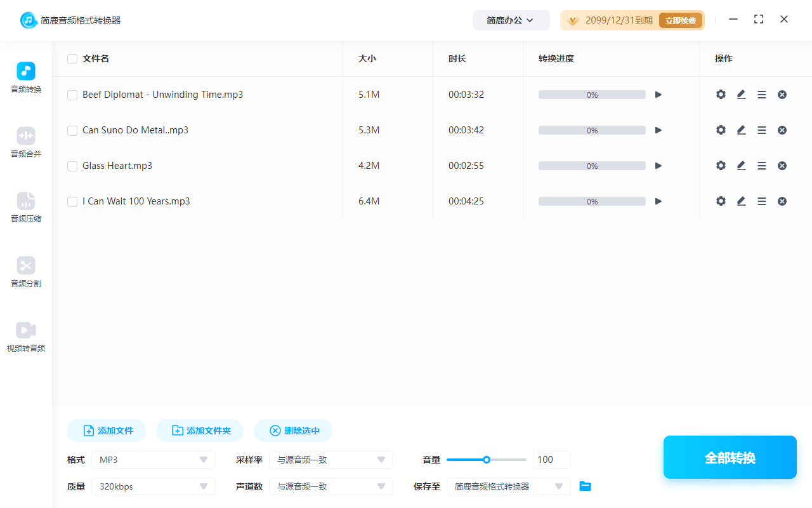Viewport: 812px width, 508px height.
Task: Click the 全部转换 convert all button
Action: [730, 457]
